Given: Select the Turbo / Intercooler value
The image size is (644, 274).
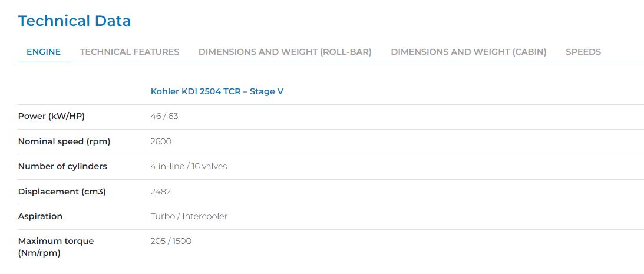Looking at the screenshot, I should click(189, 216).
